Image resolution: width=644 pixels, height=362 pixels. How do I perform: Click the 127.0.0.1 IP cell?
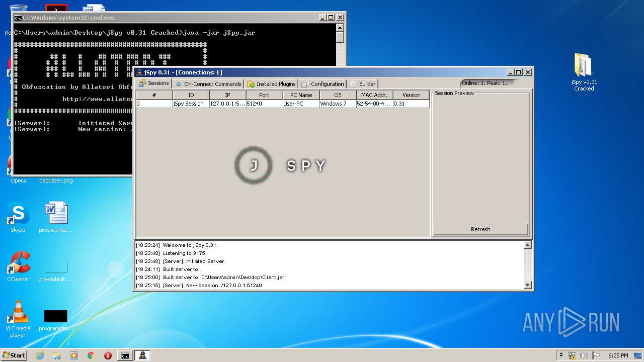coord(228,104)
